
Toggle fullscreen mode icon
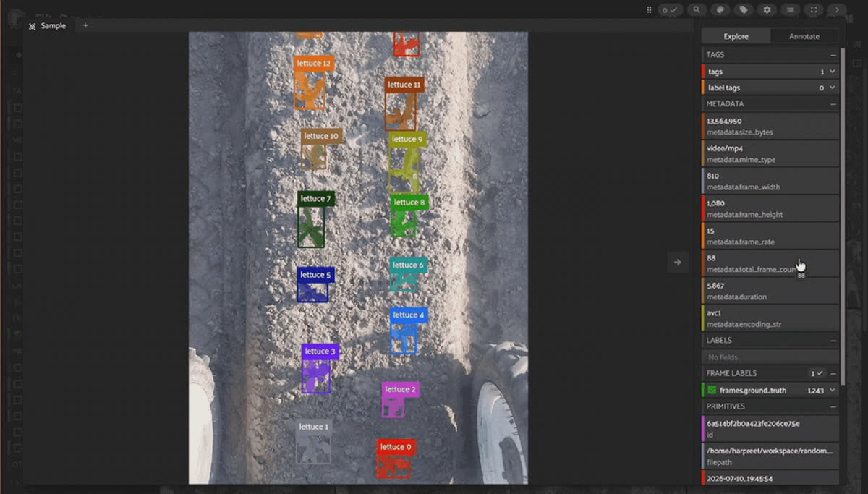coord(814,10)
